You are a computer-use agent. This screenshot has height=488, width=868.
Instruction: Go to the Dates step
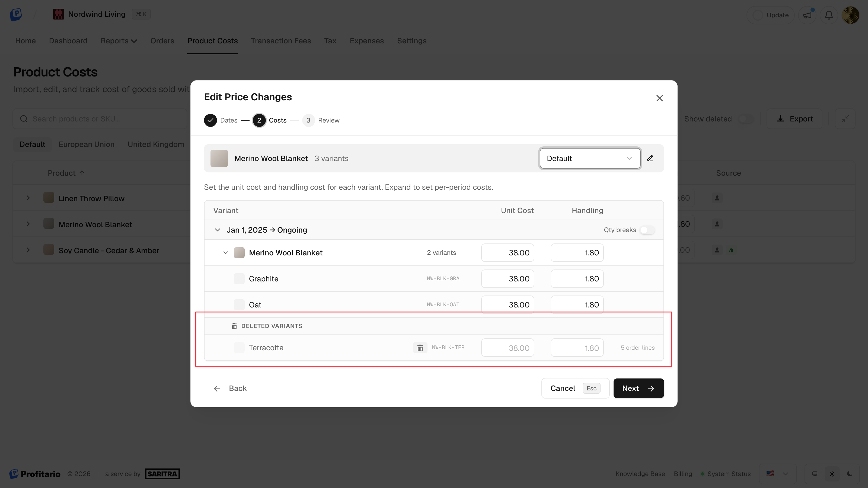pos(221,120)
